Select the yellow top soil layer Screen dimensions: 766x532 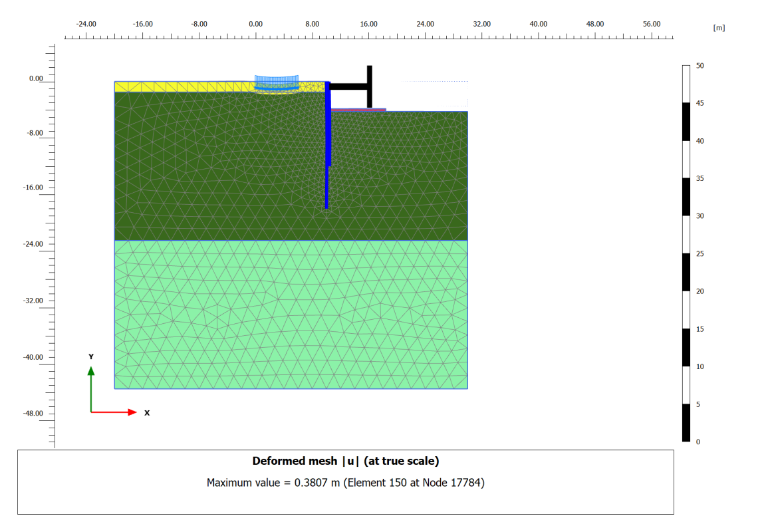click(x=173, y=86)
